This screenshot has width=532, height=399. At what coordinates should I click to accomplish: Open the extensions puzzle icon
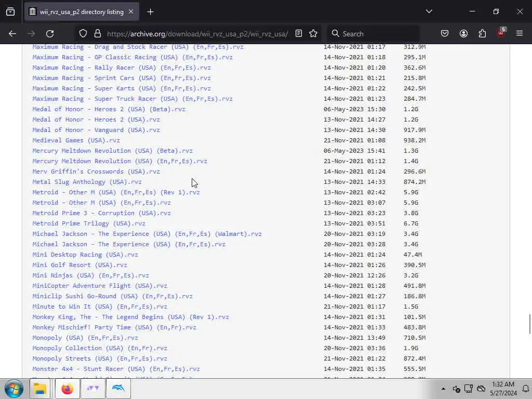pyautogui.click(x=482, y=34)
